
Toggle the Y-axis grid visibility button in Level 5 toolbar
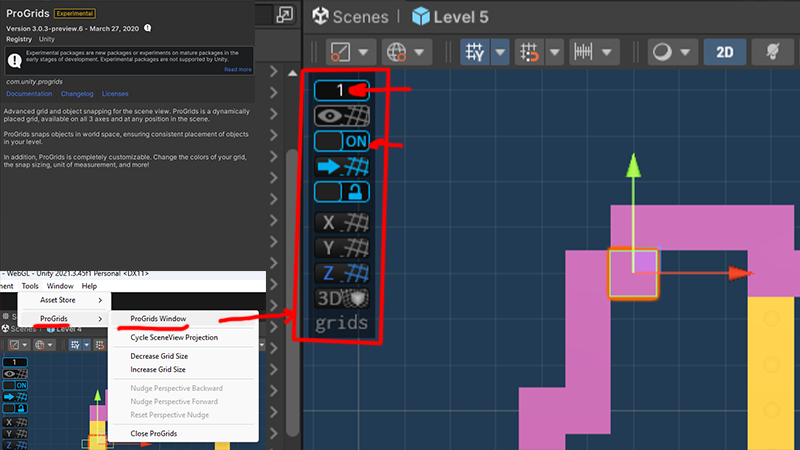point(474,52)
